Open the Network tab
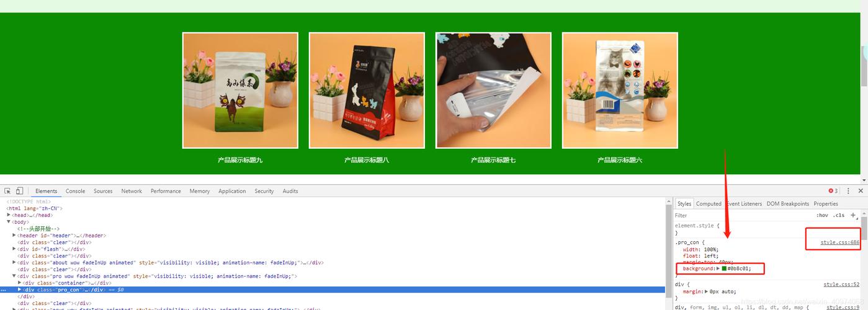 (x=132, y=191)
